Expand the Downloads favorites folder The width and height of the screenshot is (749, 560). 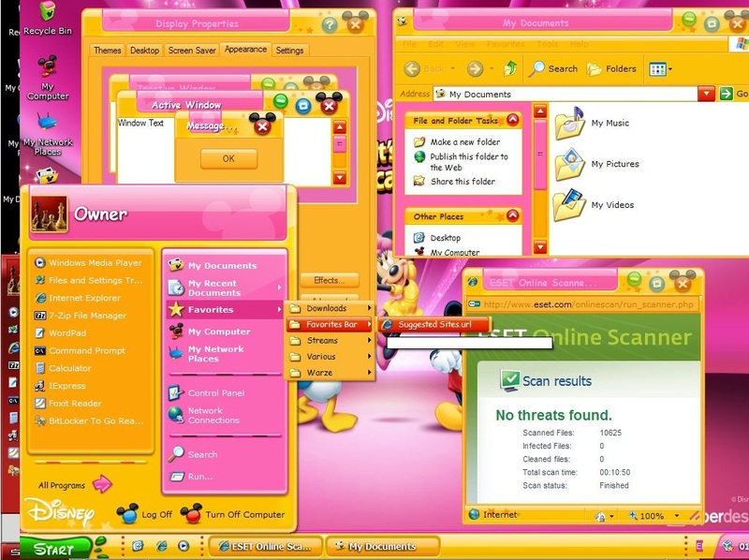point(330,308)
